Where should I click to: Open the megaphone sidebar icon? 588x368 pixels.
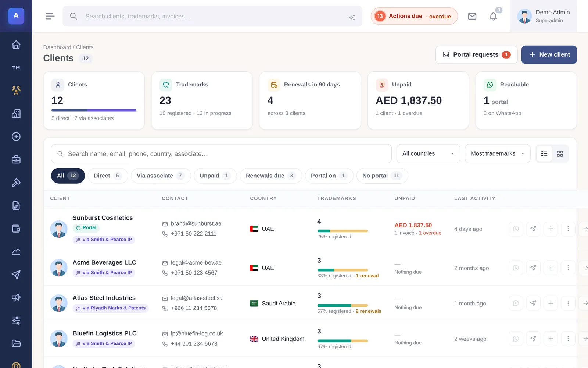(16, 298)
